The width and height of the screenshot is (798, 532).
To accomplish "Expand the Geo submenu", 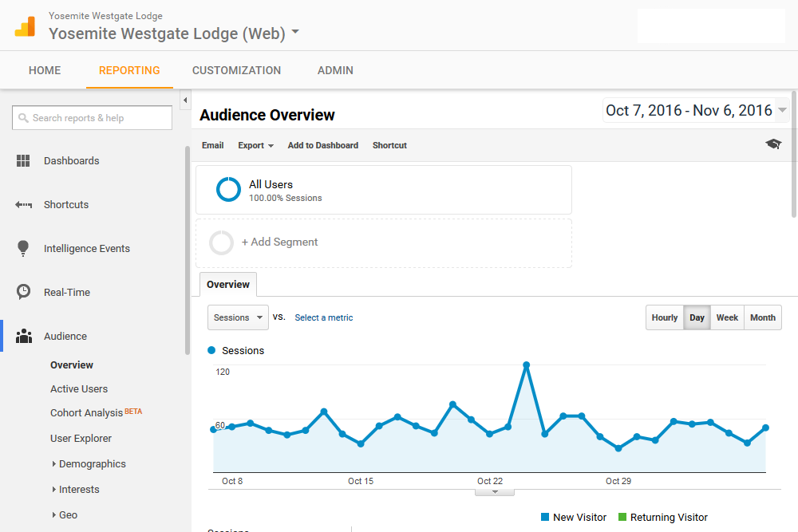I will [x=54, y=514].
